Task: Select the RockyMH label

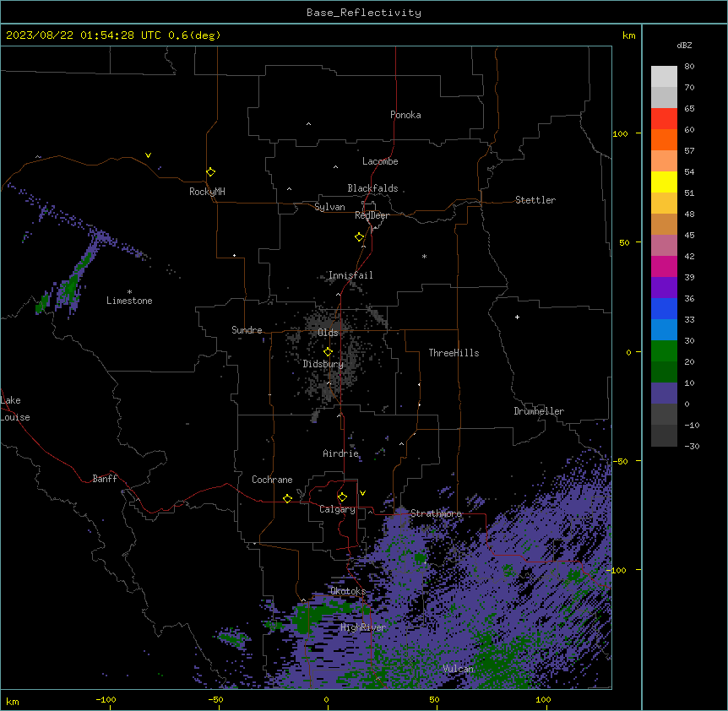Action: coord(207,192)
